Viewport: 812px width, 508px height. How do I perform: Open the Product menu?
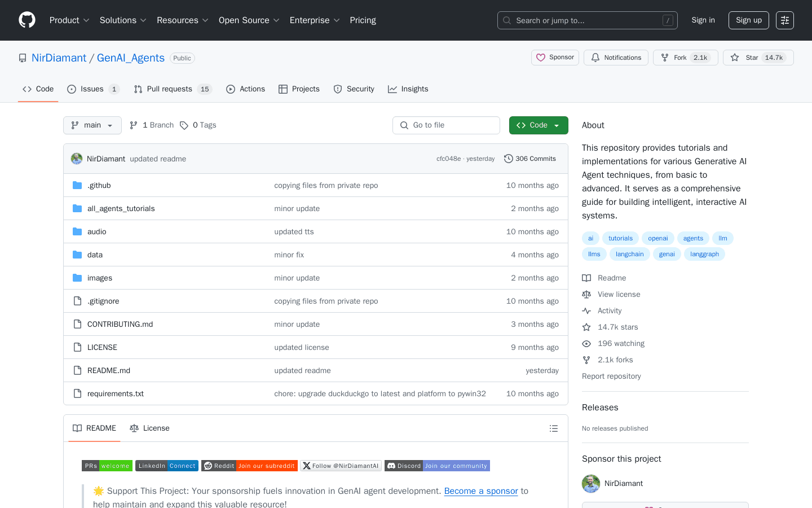tap(69, 20)
